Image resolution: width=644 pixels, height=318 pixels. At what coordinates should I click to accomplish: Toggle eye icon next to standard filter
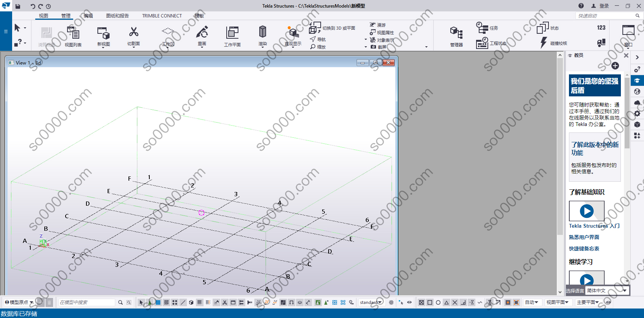[409, 302]
